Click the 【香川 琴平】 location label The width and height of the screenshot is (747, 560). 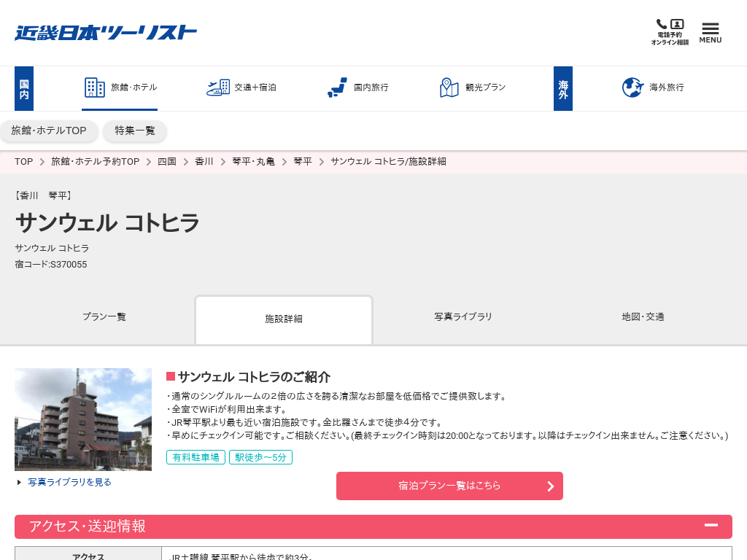[x=43, y=195]
